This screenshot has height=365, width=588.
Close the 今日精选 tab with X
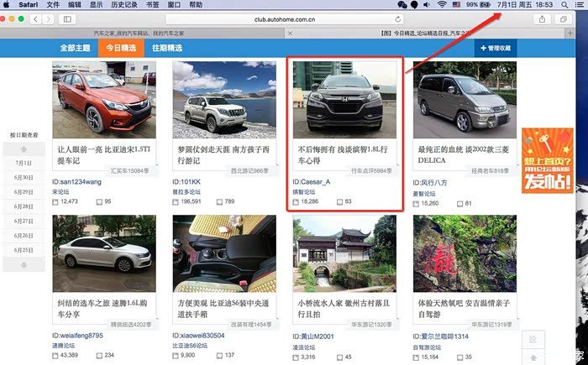290,34
